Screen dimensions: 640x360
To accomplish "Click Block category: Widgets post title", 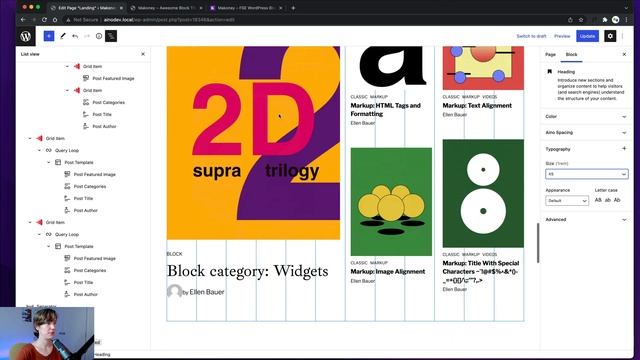I will pos(247,271).
